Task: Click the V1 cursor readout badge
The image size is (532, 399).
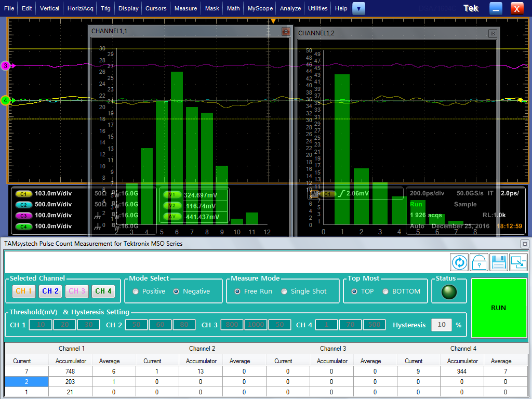Action: click(x=172, y=195)
